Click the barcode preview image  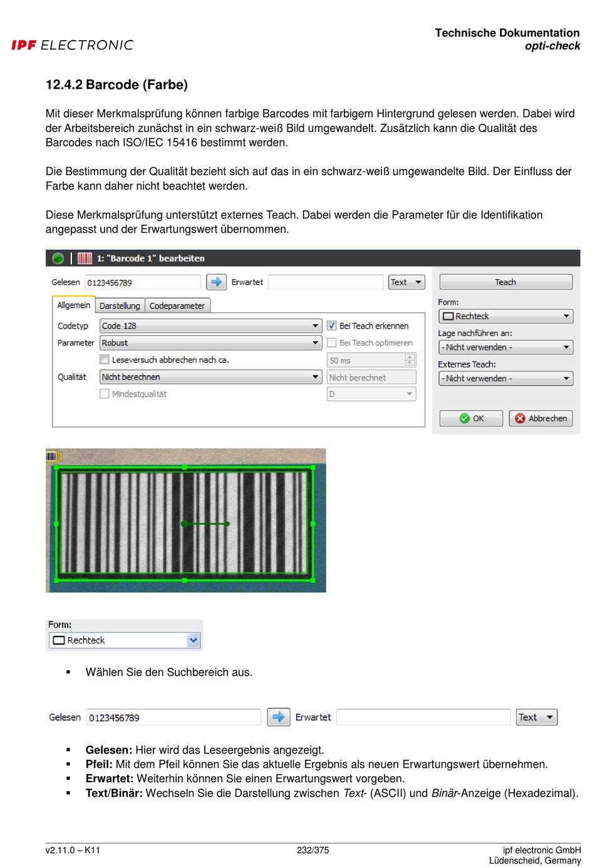(x=185, y=520)
